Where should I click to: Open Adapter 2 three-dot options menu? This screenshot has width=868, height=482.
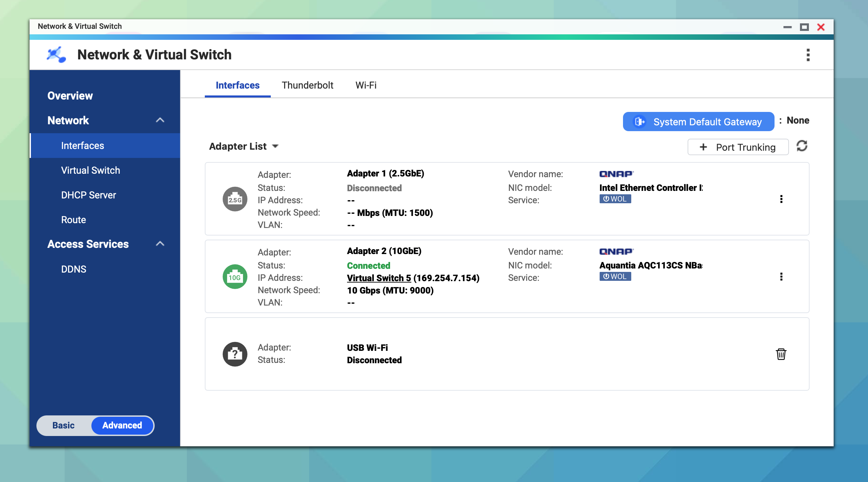(x=781, y=277)
